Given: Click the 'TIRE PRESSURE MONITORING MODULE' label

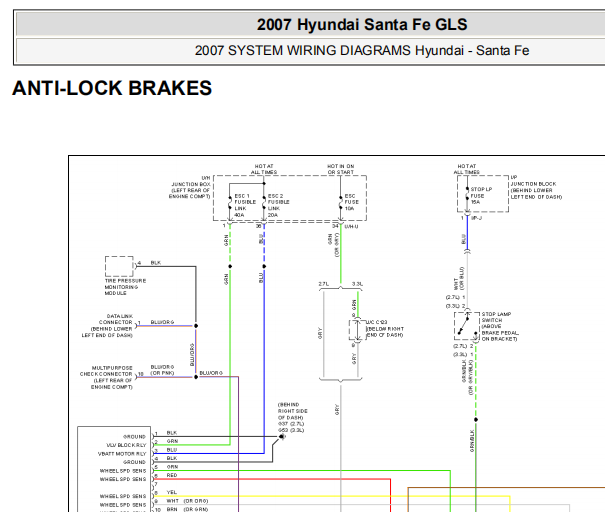Looking at the screenshot, I should (125, 287).
